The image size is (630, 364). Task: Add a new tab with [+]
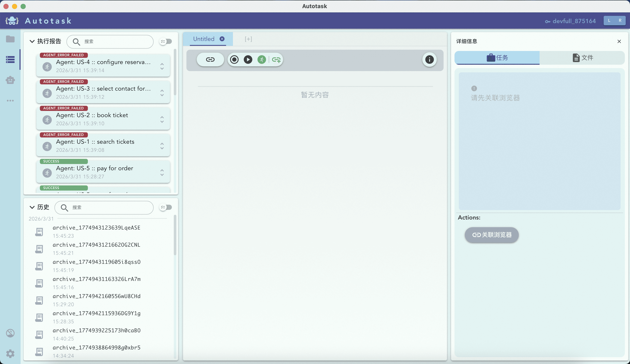coord(248,39)
